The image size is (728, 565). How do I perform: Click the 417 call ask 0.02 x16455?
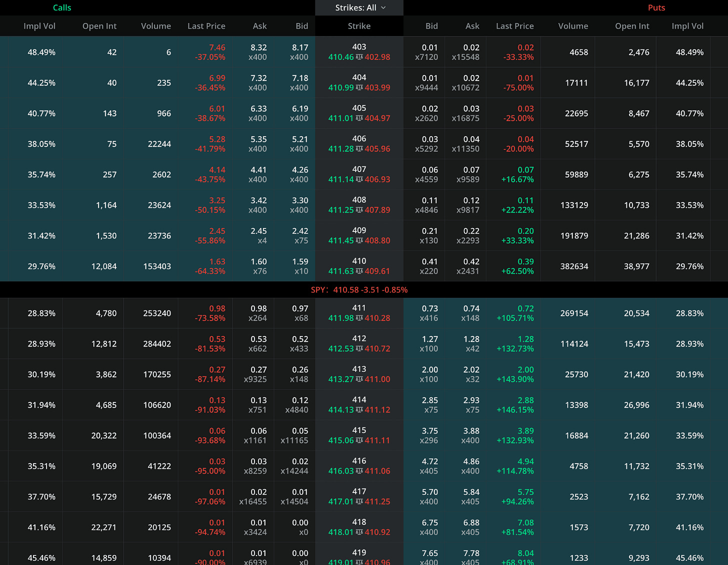click(x=253, y=497)
